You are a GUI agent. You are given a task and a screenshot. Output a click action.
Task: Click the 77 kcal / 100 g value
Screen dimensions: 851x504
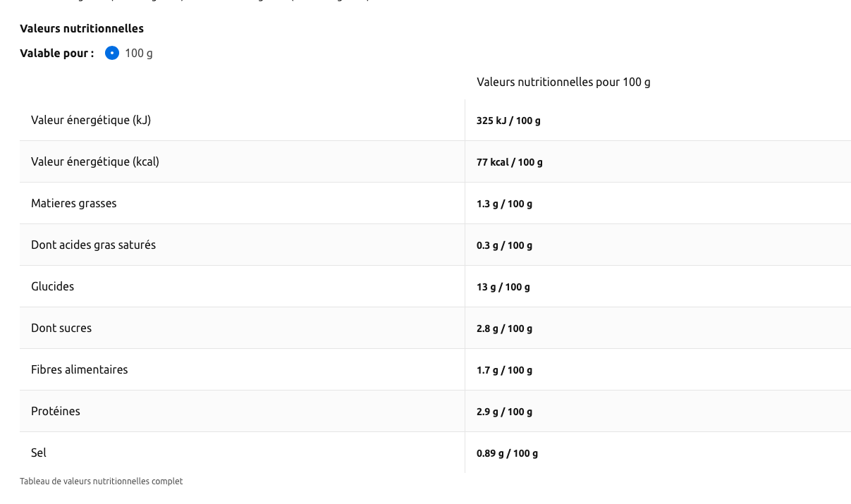click(509, 162)
